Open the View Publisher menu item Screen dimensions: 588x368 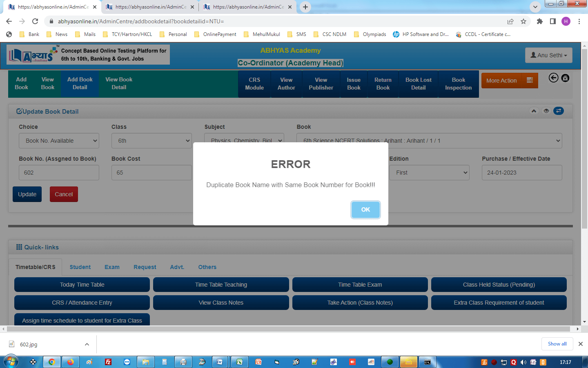321,84
